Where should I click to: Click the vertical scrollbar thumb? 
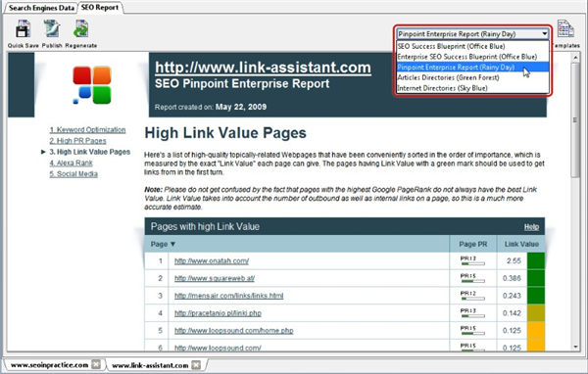coord(575,119)
